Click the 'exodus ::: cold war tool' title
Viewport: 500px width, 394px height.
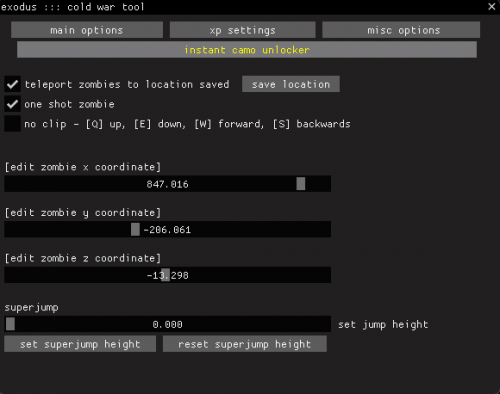[73, 7]
